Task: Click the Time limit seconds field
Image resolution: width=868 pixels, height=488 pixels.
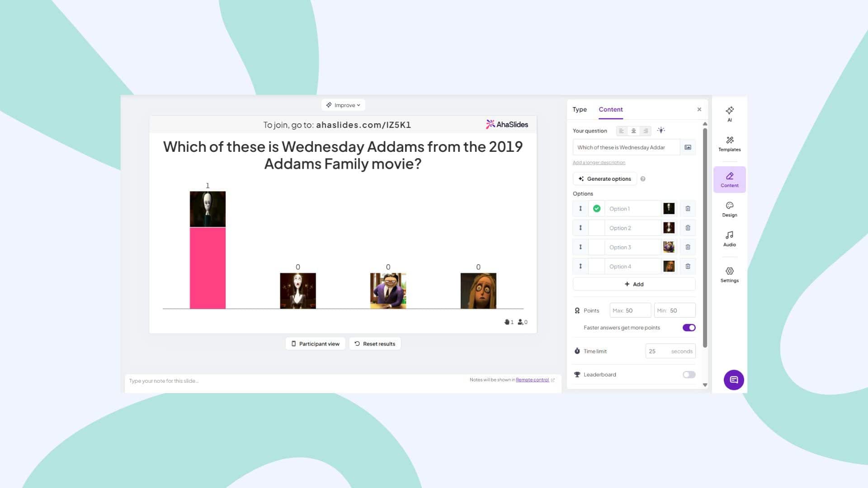Action: tap(670, 351)
